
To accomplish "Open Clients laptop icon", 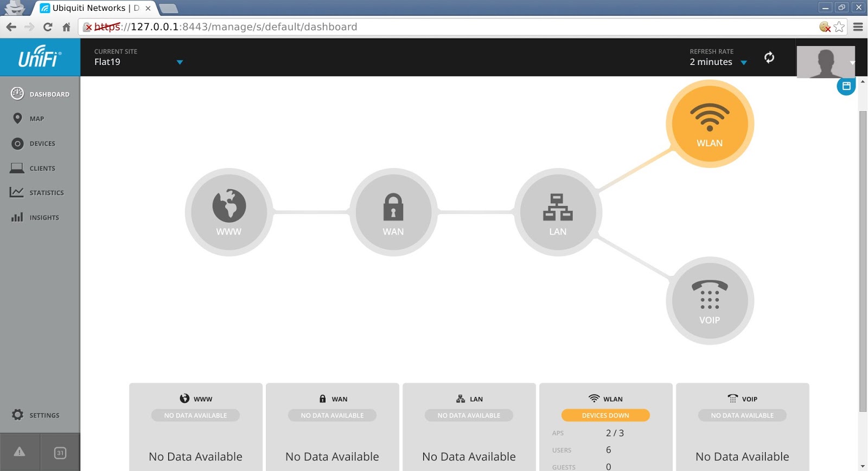I will tap(17, 168).
